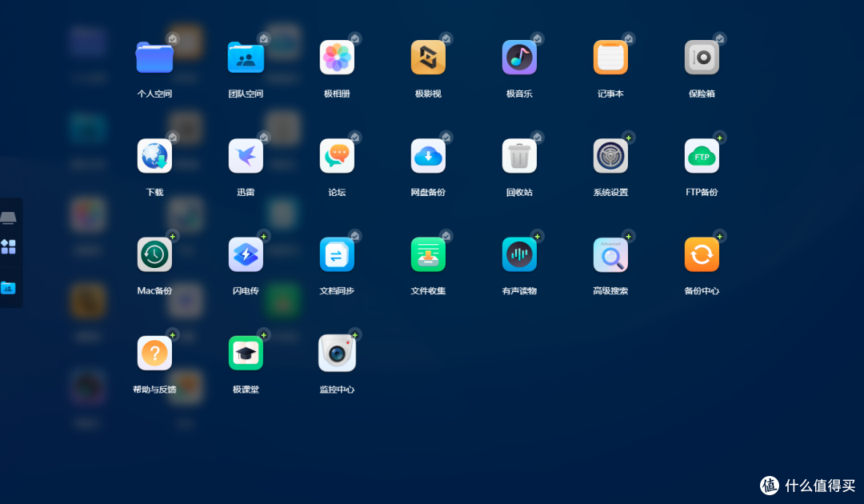Click the plus badge on 极课堂
This screenshot has width=864, height=504.
pyautogui.click(x=264, y=335)
